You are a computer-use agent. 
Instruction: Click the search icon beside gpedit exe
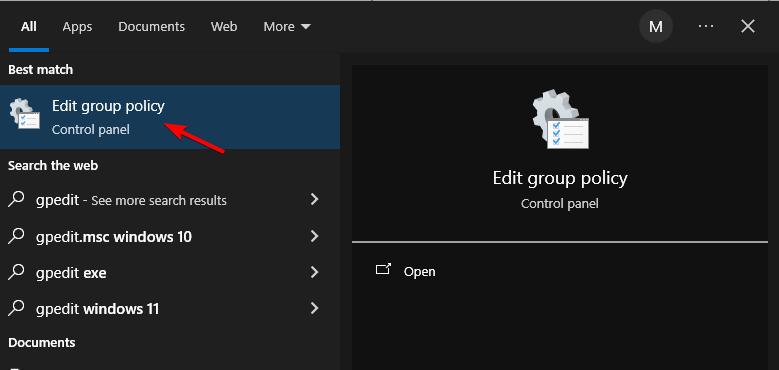pos(17,272)
